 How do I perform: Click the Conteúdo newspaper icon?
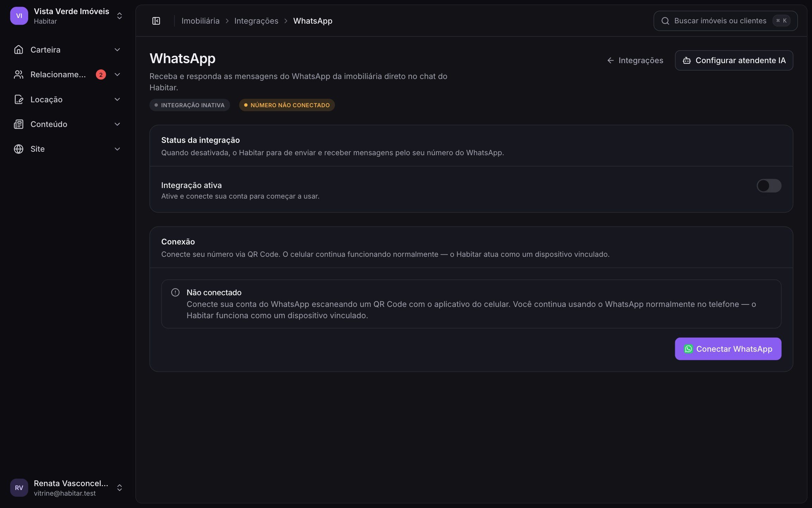tap(19, 124)
